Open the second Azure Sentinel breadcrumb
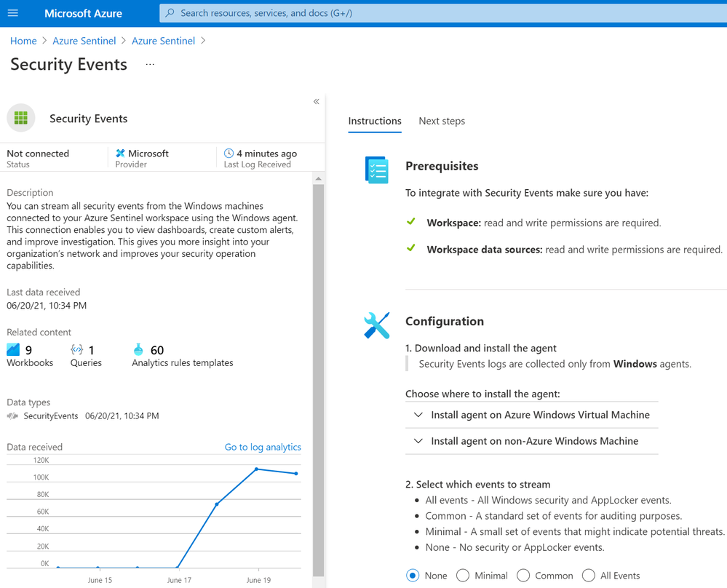This screenshot has height=588, width=727. [163, 41]
